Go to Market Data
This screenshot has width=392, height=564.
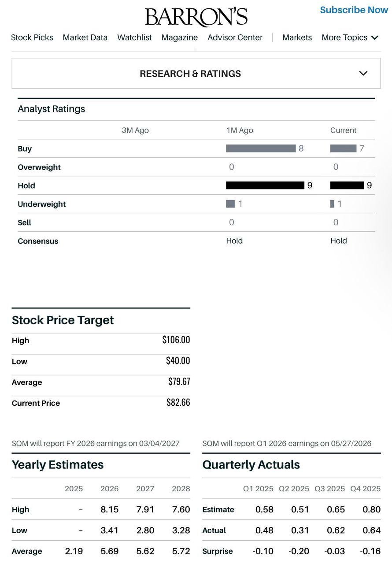[x=85, y=37]
